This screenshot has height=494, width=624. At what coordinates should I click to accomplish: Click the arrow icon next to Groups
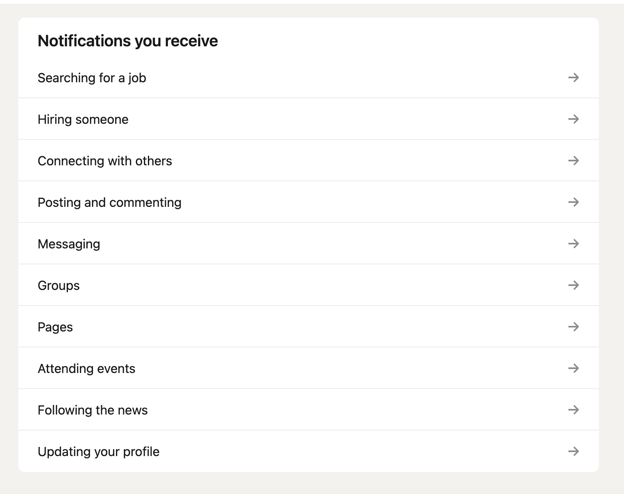tap(573, 285)
